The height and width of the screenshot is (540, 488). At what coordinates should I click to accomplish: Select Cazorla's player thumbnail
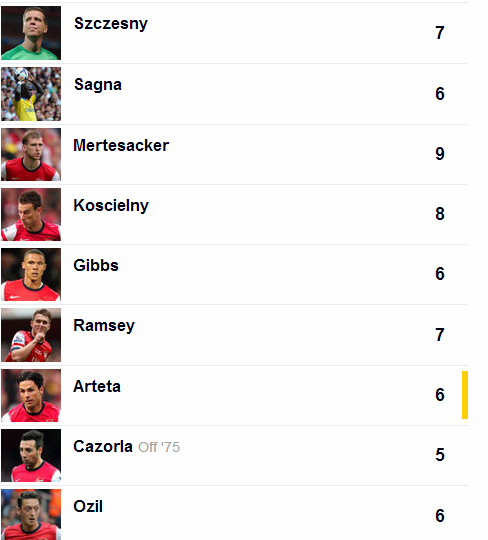(31, 455)
